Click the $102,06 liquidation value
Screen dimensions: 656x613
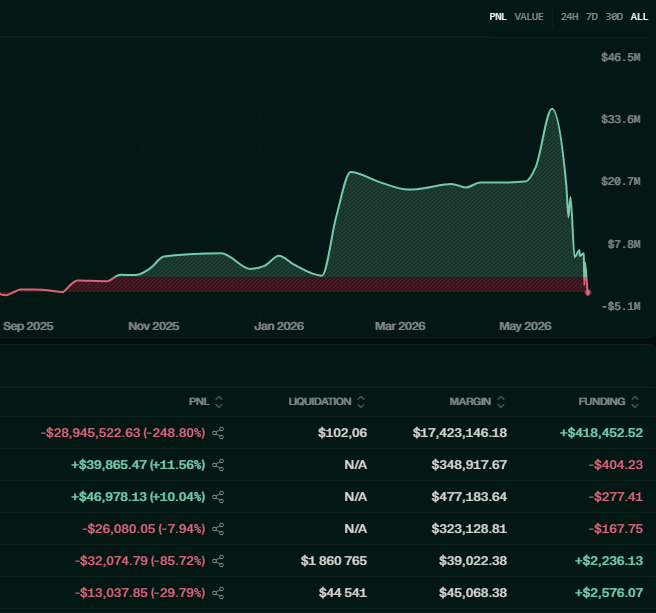point(342,433)
